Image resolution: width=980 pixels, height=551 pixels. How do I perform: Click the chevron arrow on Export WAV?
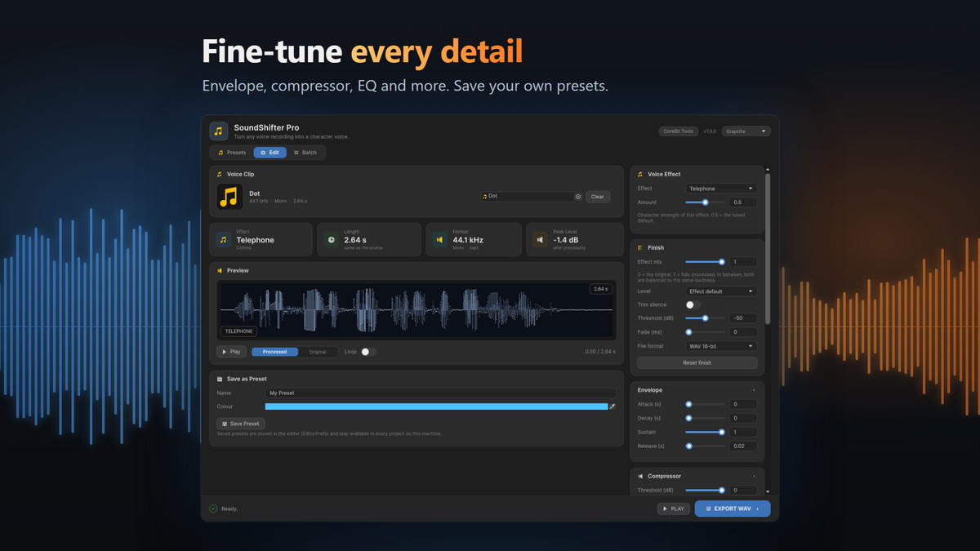[x=758, y=509]
